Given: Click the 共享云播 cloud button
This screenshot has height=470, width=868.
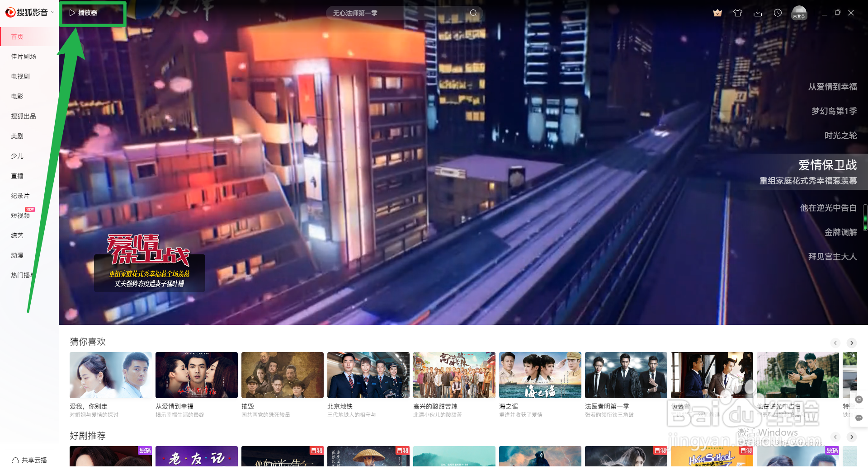Looking at the screenshot, I should tap(29, 460).
